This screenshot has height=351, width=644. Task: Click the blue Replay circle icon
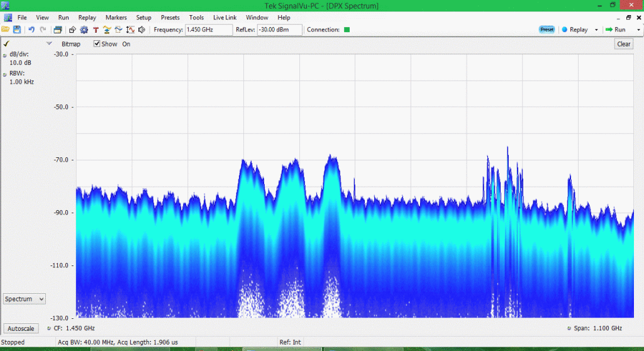(x=564, y=30)
